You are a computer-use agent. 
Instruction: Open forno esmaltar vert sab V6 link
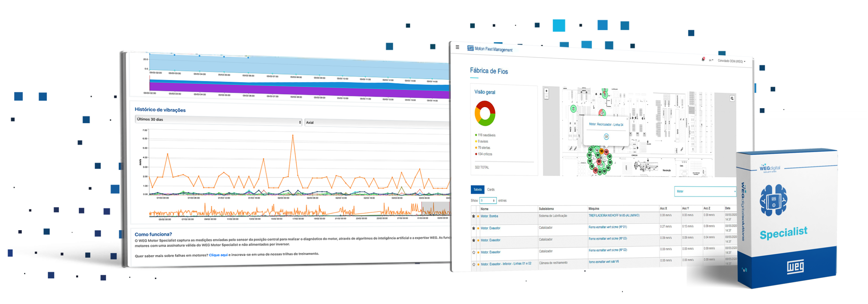pos(604,262)
